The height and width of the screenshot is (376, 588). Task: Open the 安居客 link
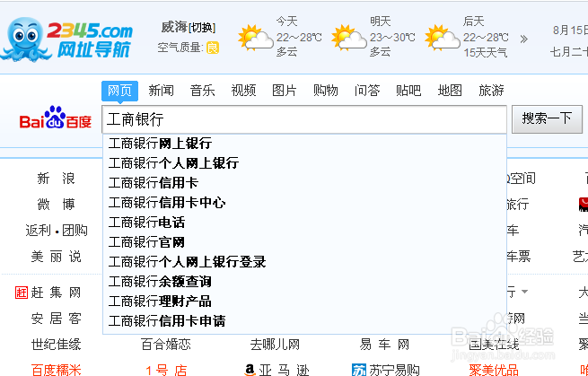click(56, 319)
